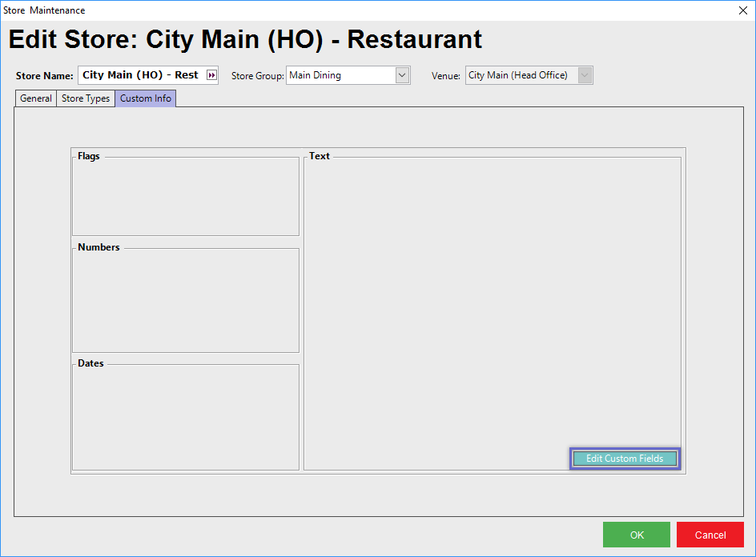756x557 pixels.
Task: Click the Store Group label
Action: (x=257, y=76)
